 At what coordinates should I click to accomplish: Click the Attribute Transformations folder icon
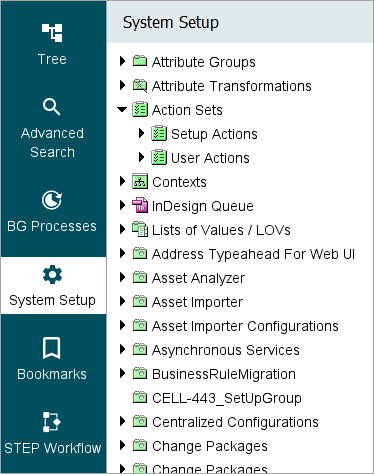point(140,86)
